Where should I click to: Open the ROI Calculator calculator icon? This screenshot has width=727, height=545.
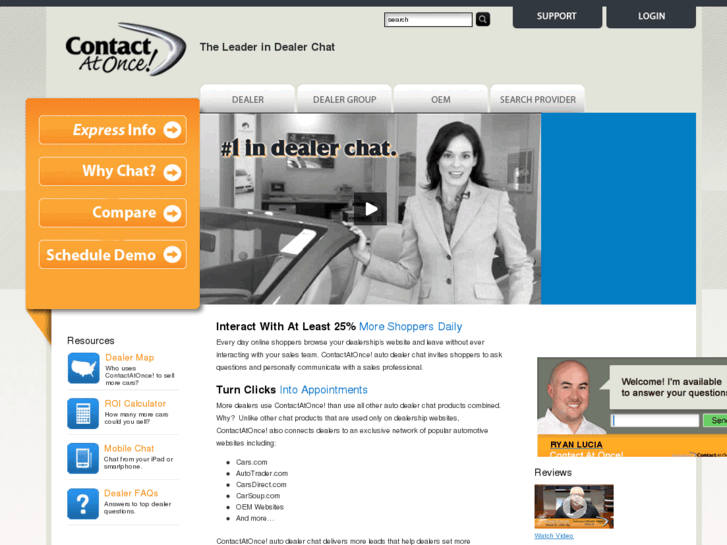click(x=83, y=413)
